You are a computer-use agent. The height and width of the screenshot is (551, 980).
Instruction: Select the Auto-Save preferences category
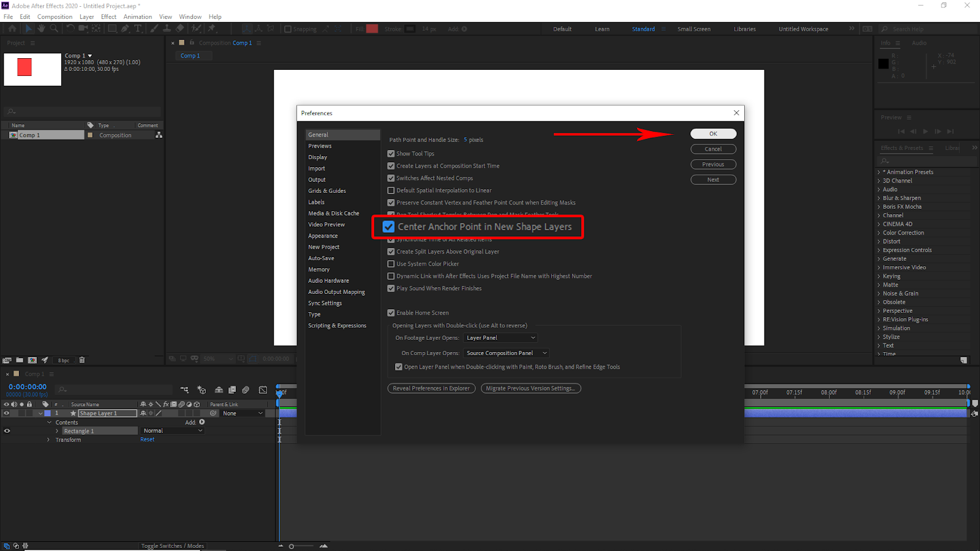(x=321, y=258)
